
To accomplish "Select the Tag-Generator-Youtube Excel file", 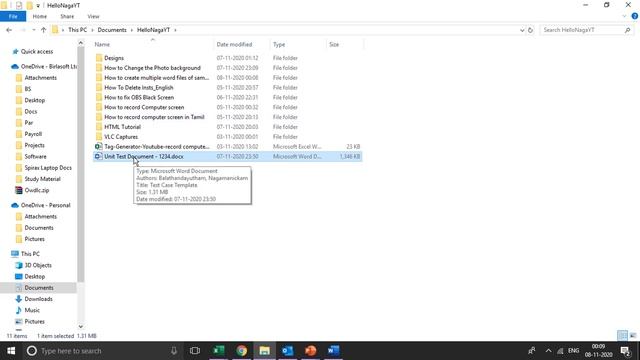I will point(156,147).
